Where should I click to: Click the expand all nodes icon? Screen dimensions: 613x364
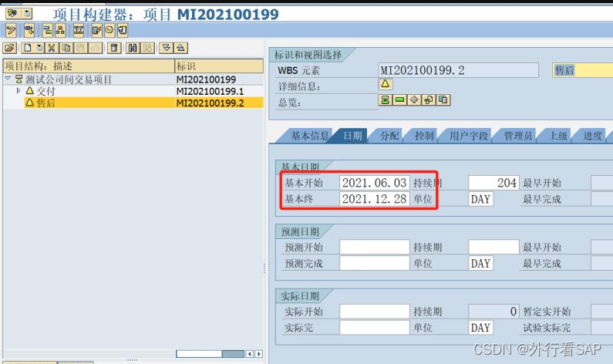pos(166,48)
